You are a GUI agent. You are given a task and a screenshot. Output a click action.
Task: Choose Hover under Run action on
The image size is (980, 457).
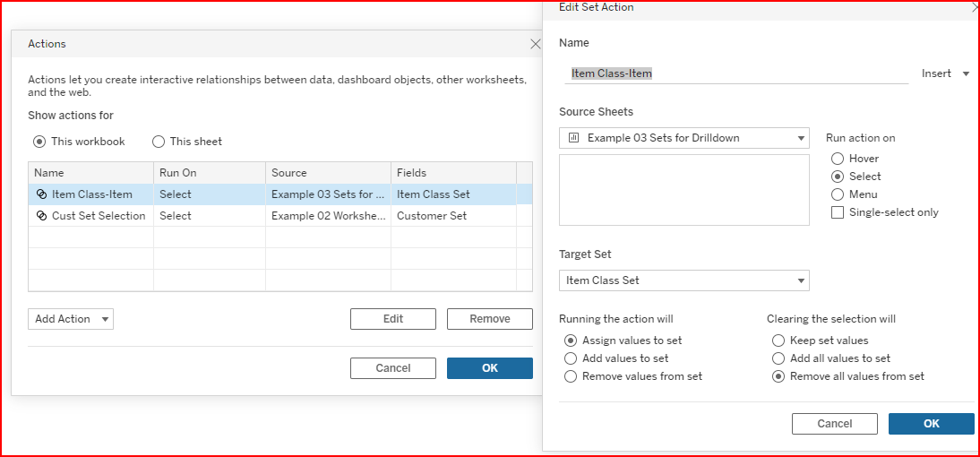(838, 159)
